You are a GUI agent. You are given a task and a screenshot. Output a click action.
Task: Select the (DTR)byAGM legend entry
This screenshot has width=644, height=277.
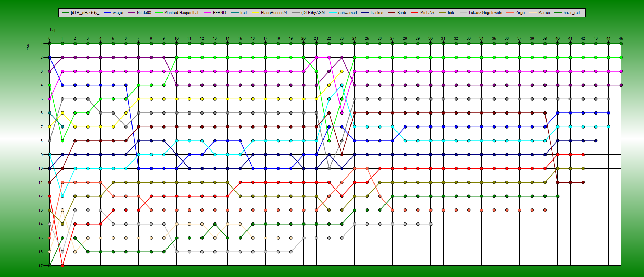(309, 13)
